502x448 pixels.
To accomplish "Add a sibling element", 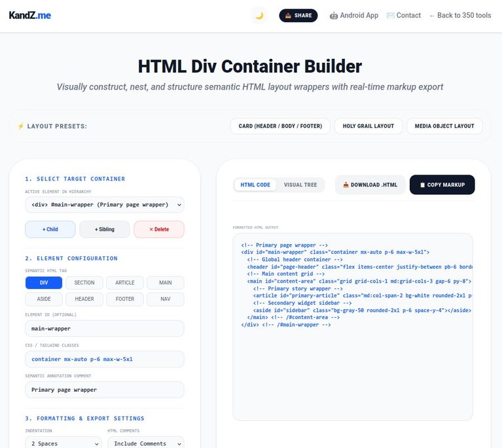I will pos(104,230).
